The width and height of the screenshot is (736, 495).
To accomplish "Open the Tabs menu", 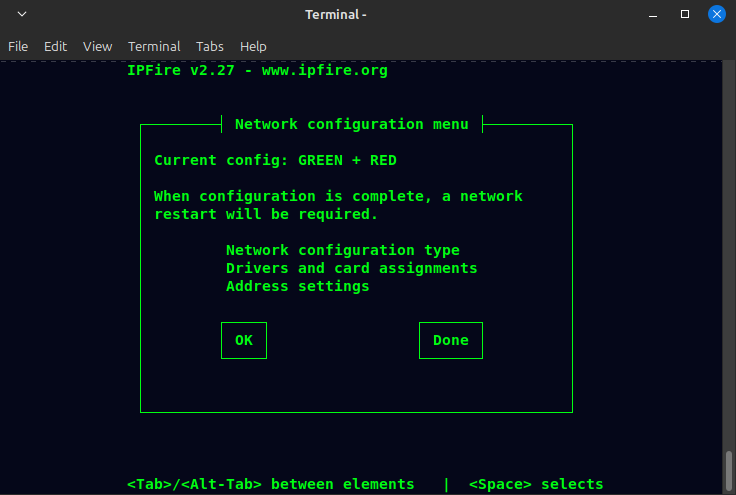I will [x=210, y=46].
